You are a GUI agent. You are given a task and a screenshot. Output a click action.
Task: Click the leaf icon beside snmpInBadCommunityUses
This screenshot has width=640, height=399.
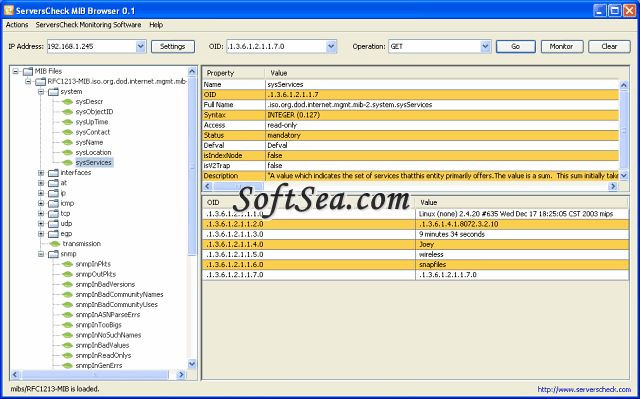tap(67, 305)
